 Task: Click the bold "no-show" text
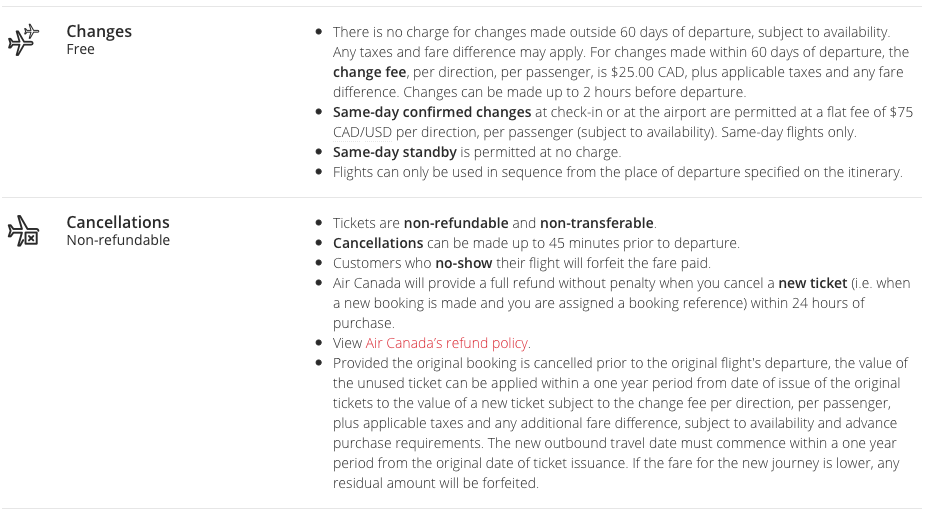(460, 263)
